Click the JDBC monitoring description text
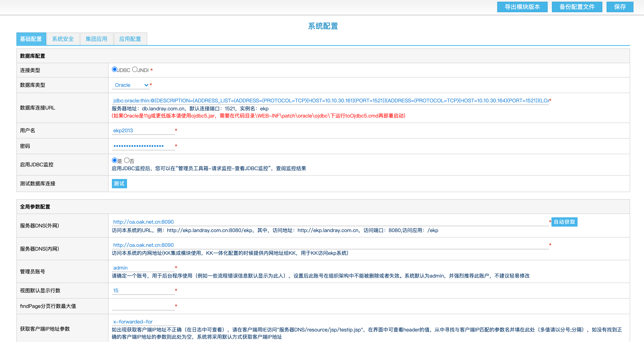Screen dimensions: 644x342 (x=209, y=168)
